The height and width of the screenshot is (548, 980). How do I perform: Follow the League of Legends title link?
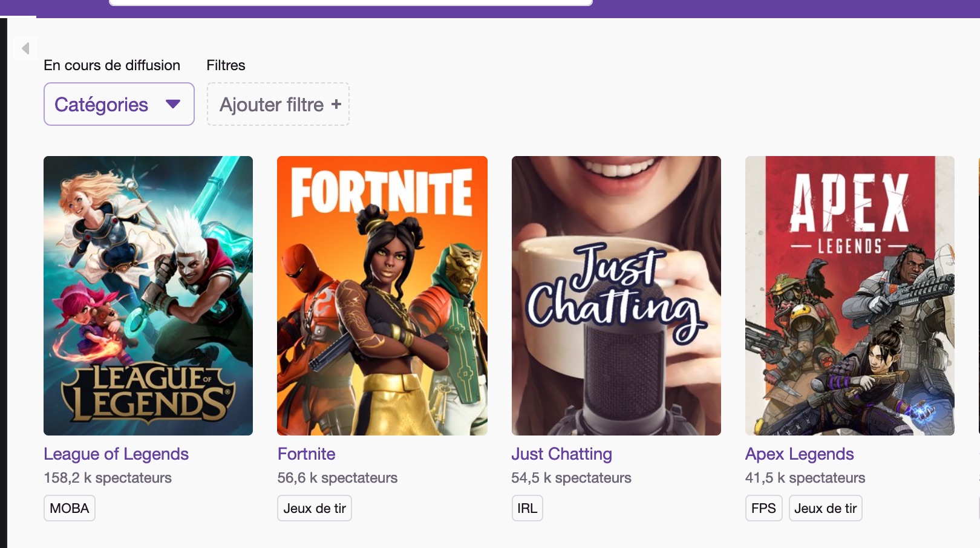pos(116,454)
